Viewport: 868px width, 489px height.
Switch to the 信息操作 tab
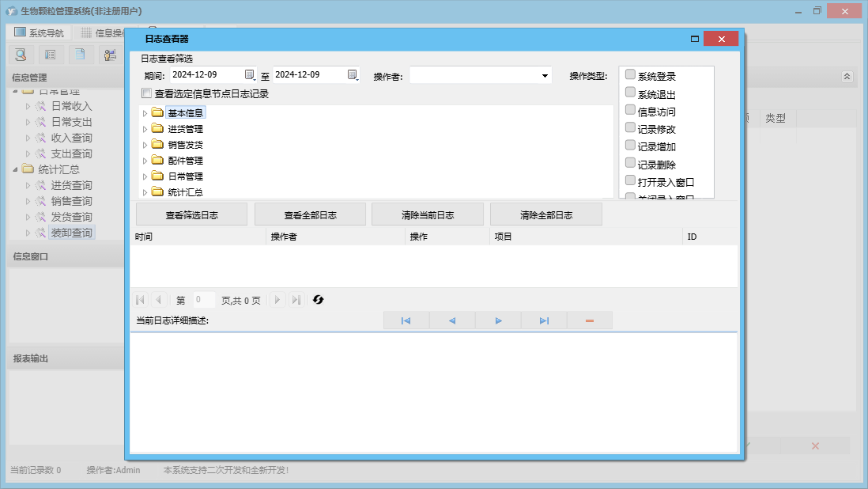pos(101,32)
